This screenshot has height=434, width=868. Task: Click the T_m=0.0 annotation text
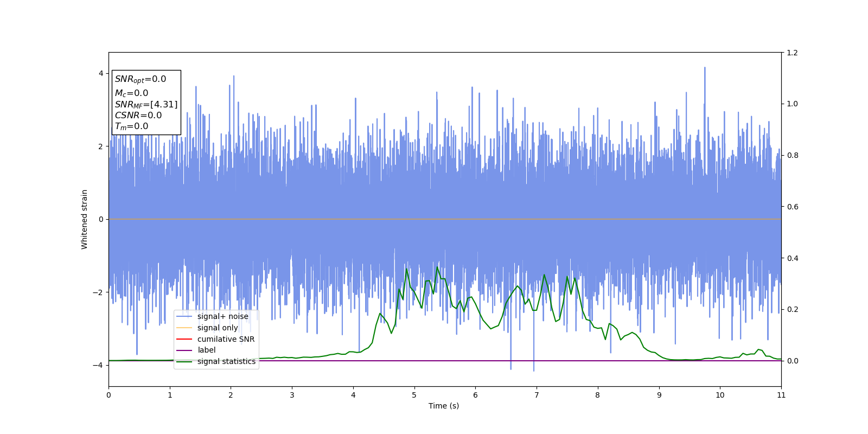point(131,126)
